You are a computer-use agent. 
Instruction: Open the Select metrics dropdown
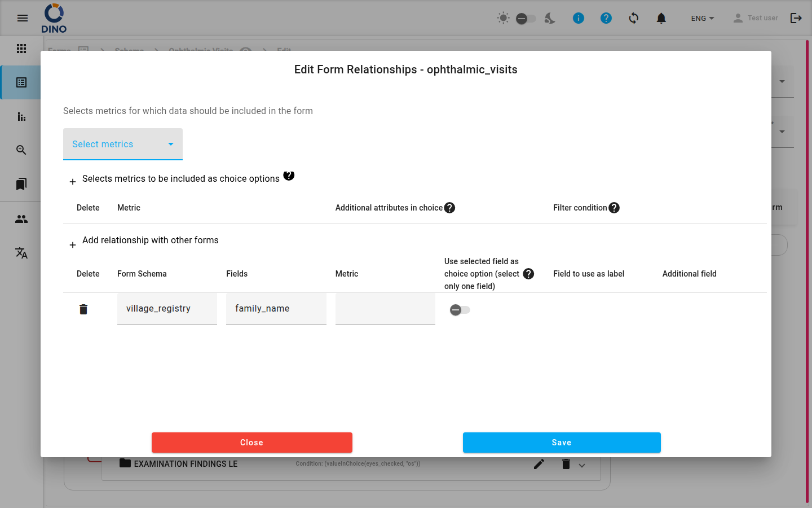[123, 144]
